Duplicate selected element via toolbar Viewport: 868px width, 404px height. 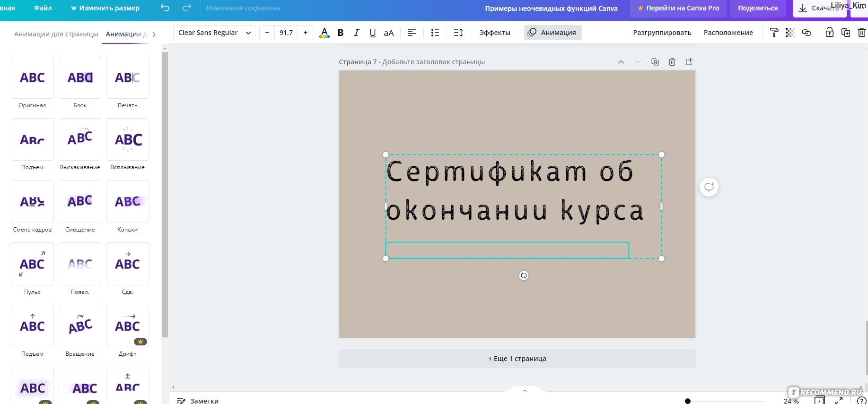point(846,33)
